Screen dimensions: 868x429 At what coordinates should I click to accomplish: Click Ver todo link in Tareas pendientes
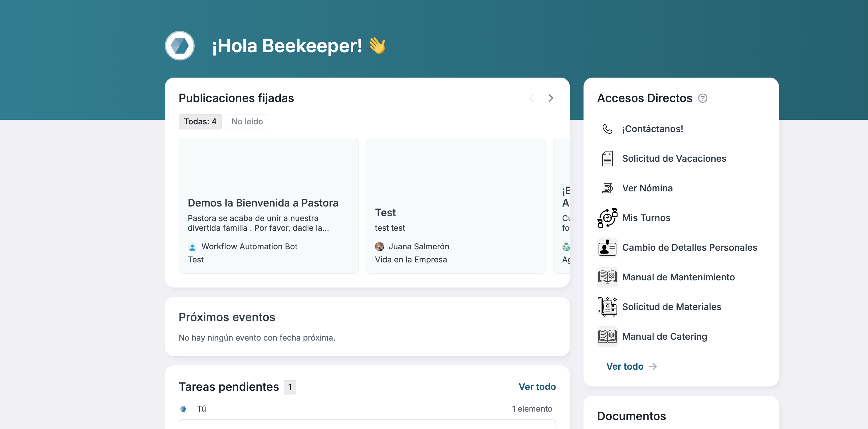tap(537, 386)
